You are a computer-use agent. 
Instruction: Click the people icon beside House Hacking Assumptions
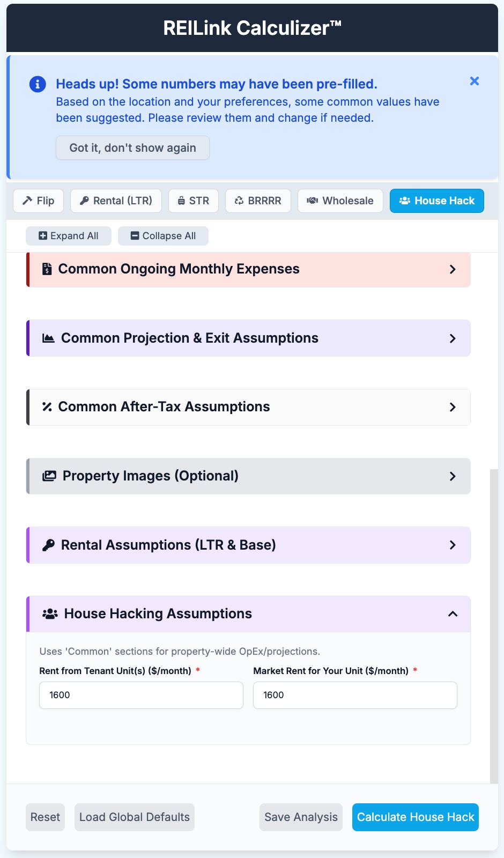coord(50,614)
